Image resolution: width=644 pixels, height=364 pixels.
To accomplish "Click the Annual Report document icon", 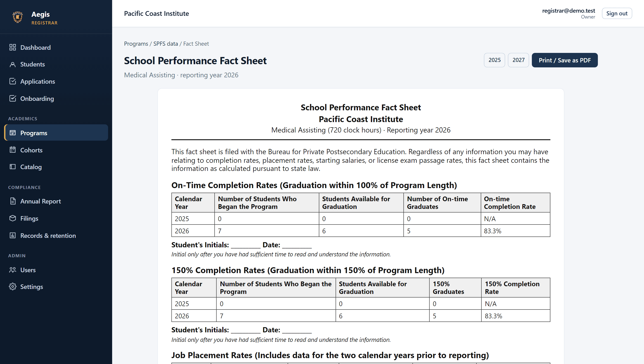I will point(12,201).
